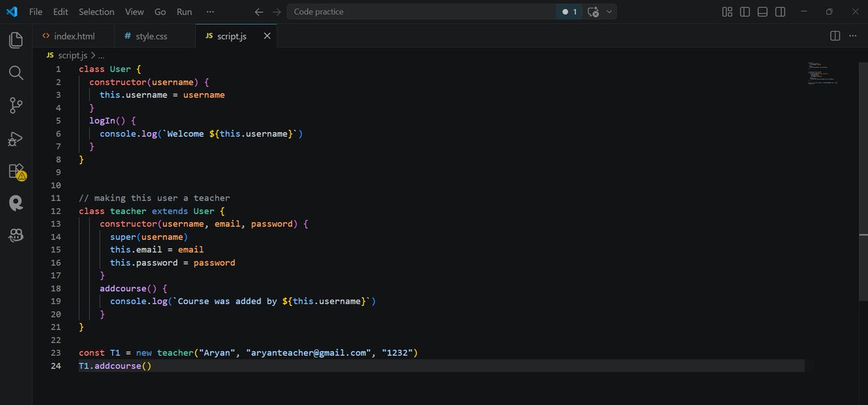868x405 pixels.
Task: Open the View menu
Action: tap(135, 12)
